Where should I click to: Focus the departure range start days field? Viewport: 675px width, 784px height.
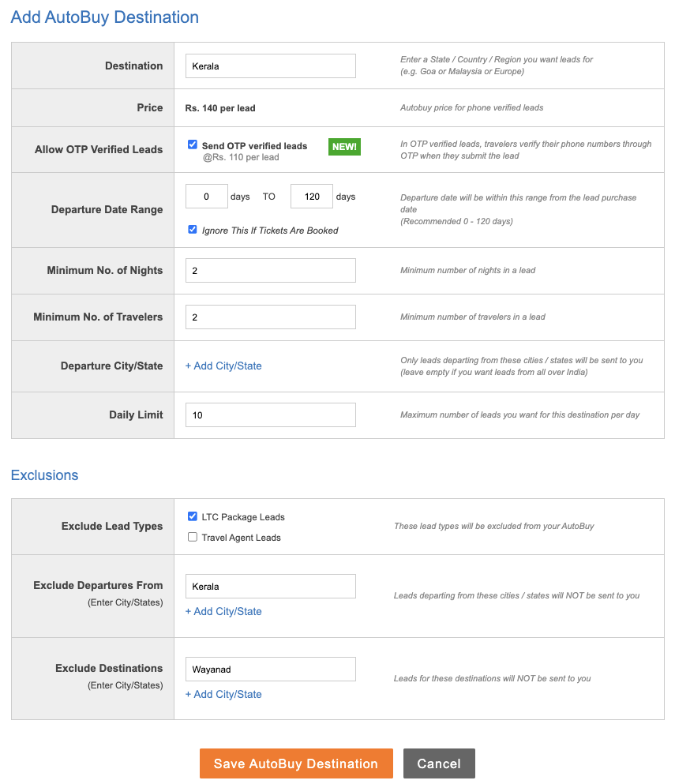tap(206, 197)
